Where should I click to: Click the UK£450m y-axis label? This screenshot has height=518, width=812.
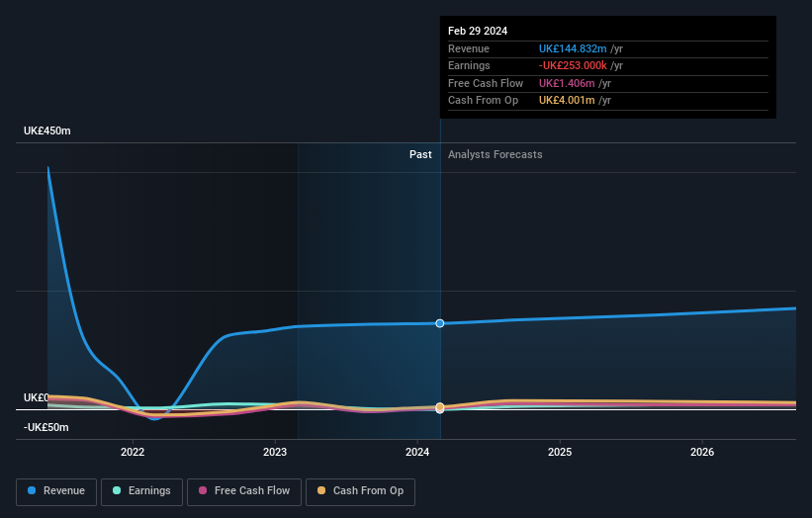[47, 130]
